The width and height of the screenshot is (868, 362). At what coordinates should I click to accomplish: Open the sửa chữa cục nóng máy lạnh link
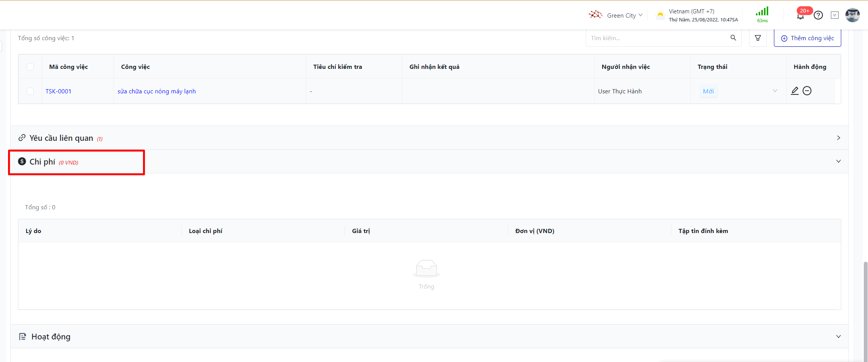(x=156, y=91)
